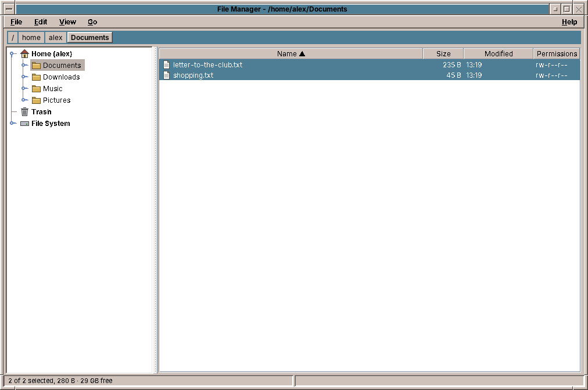Sort by the Modified column header

pos(499,53)
